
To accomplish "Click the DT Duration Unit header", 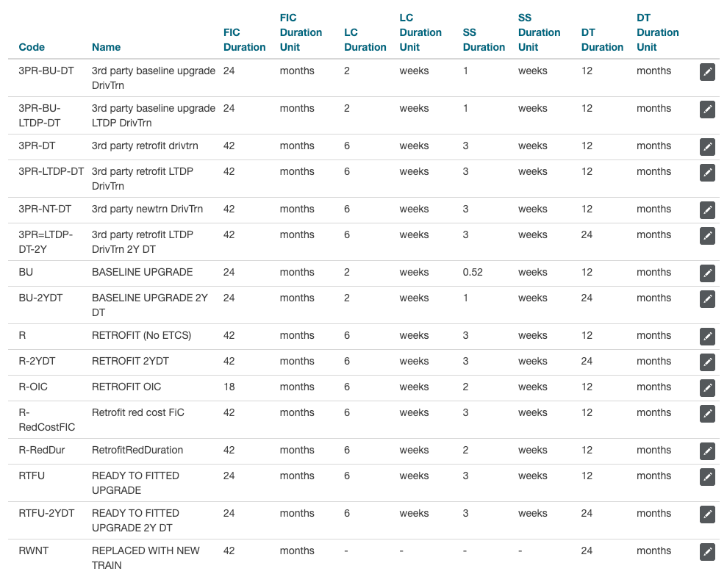I will tap(657, 32).
